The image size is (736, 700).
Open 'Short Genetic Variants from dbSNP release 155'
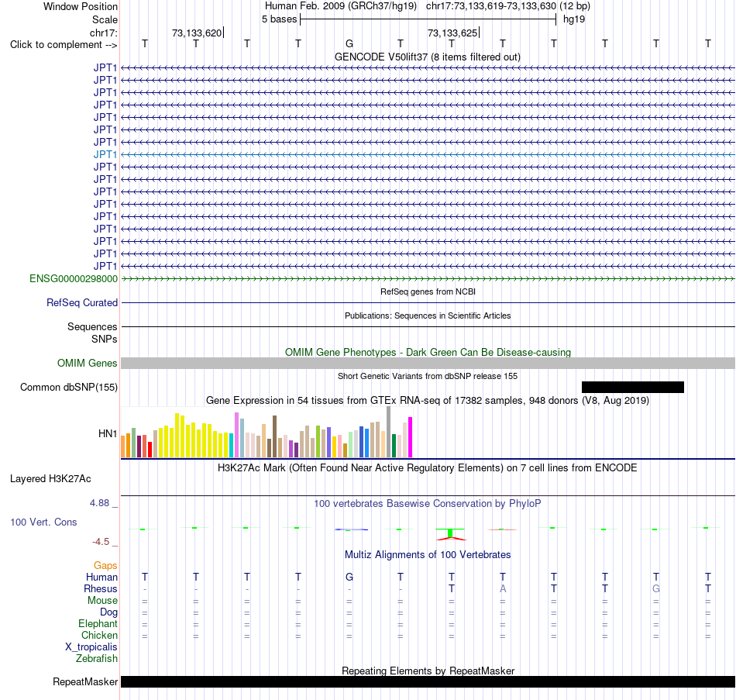click(428, 376)
